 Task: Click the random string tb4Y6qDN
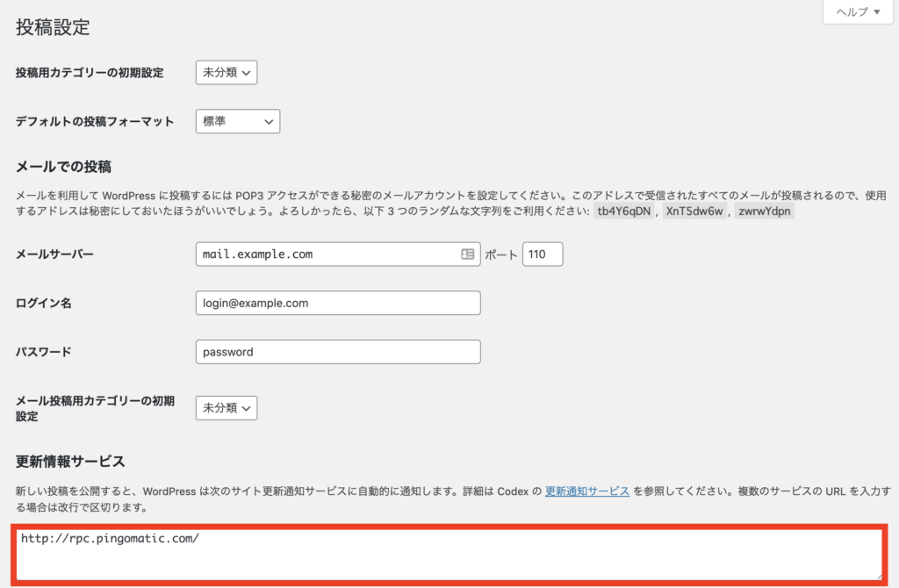click(624, 211)
